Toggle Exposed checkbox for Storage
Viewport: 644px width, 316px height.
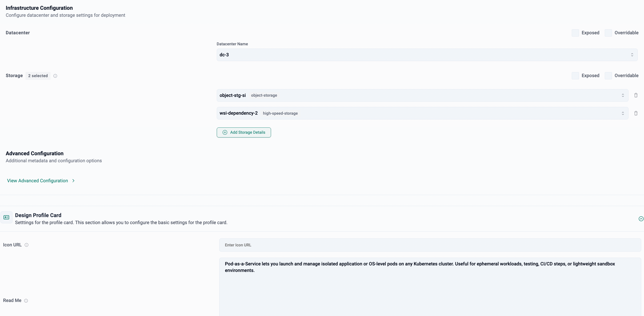tap(575, 76)
